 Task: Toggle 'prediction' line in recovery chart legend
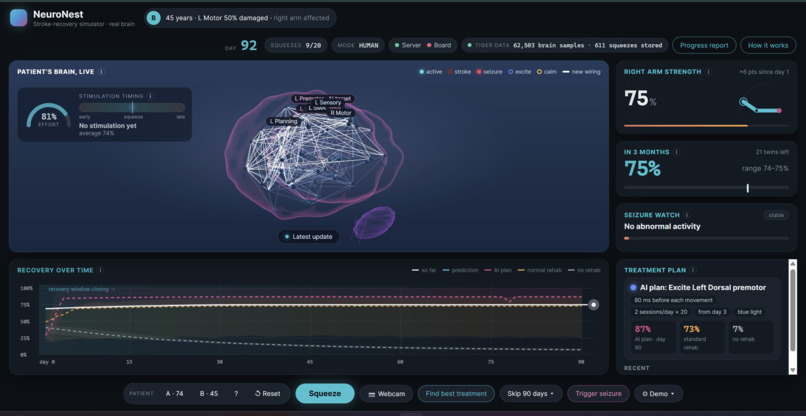point(460,270)
